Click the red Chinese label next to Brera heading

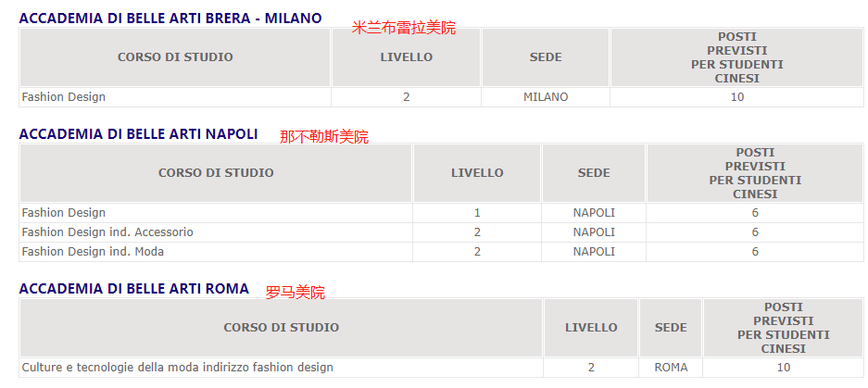(x=403, y=29)
